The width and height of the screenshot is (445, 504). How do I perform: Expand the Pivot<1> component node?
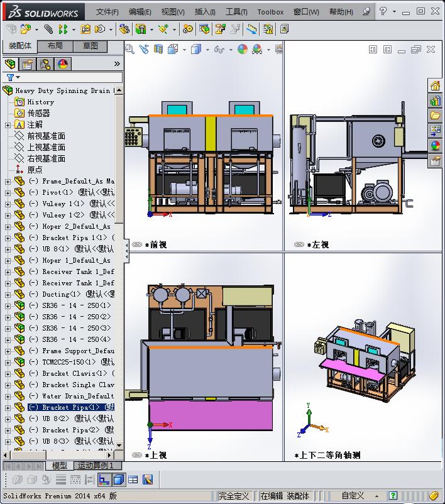click(x=8, y=193)
